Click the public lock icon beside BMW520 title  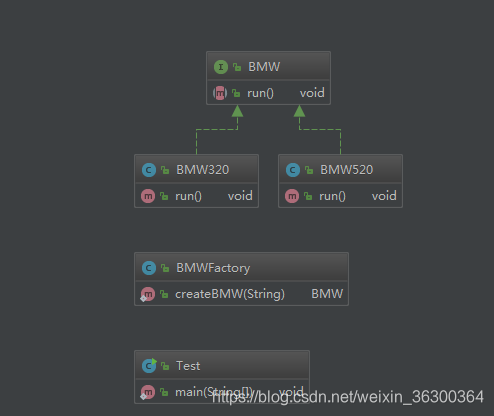click(309, 170)
